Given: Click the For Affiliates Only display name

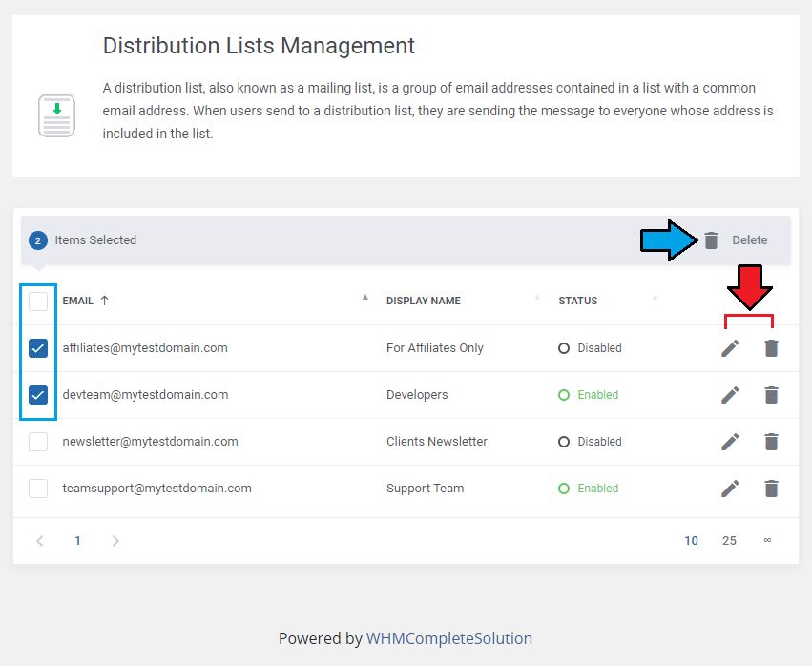Looking at the screenshot, I should click(x=435, y=348).
